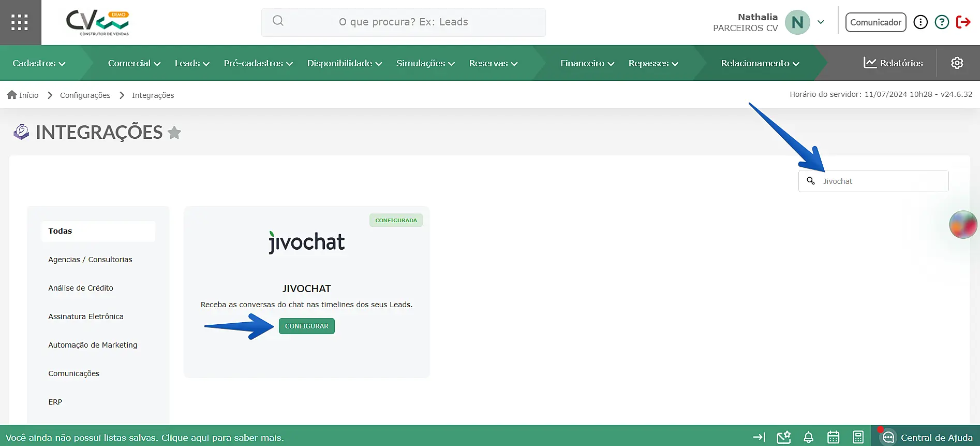Click the INTEGRAÇÕES page heading
The image size is (980, 446).
pos(99,133)
